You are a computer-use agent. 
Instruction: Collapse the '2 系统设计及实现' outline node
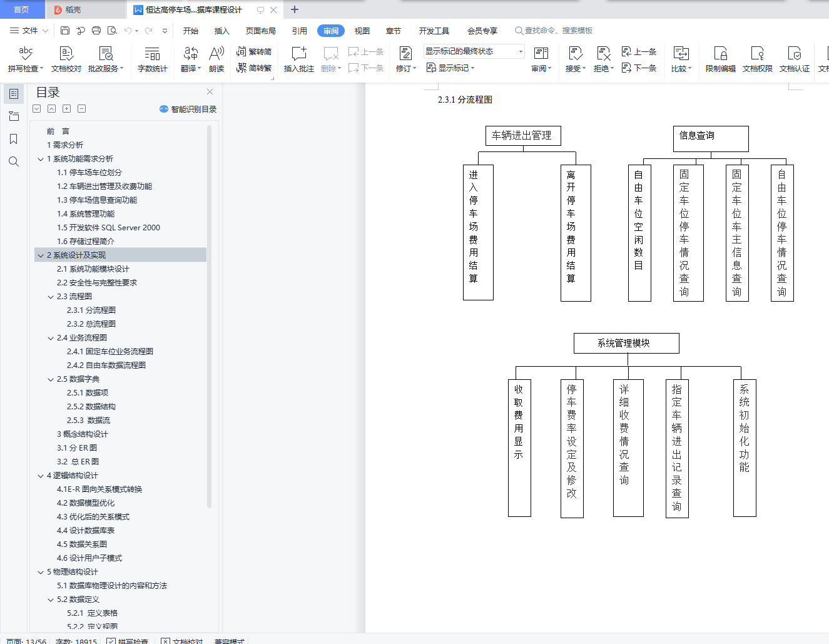tap(41, 255)
